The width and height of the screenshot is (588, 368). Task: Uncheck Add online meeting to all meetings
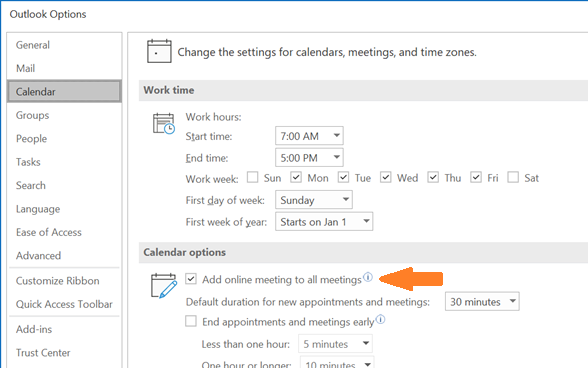[x=191, y=279]
